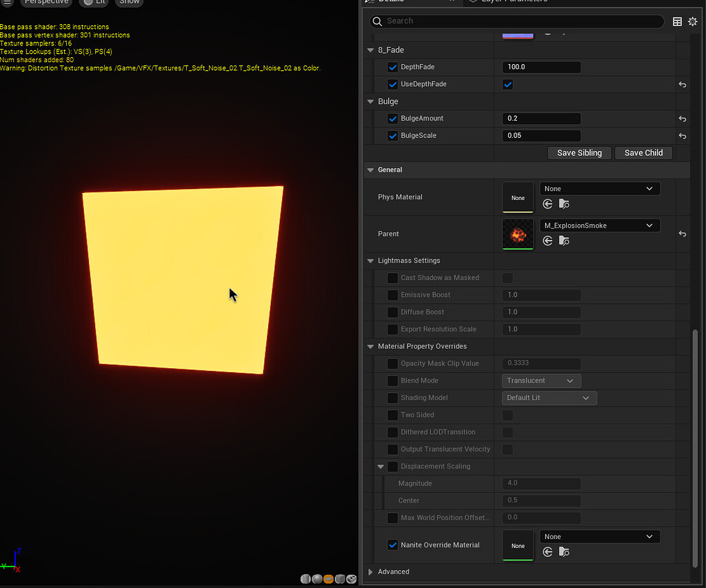Browse to M_ExplosionSmoke in Content Browser
This screenshot has width=706, height=588.
click(564, 240)
